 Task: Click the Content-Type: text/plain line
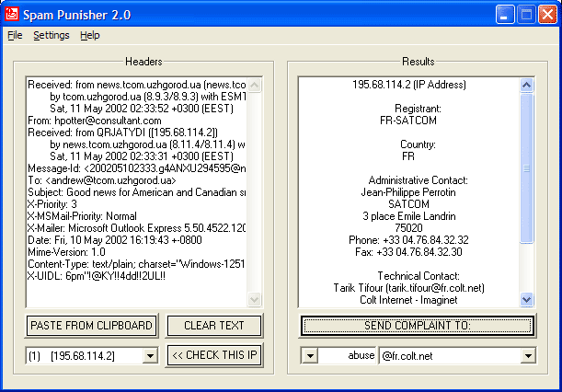136,264
